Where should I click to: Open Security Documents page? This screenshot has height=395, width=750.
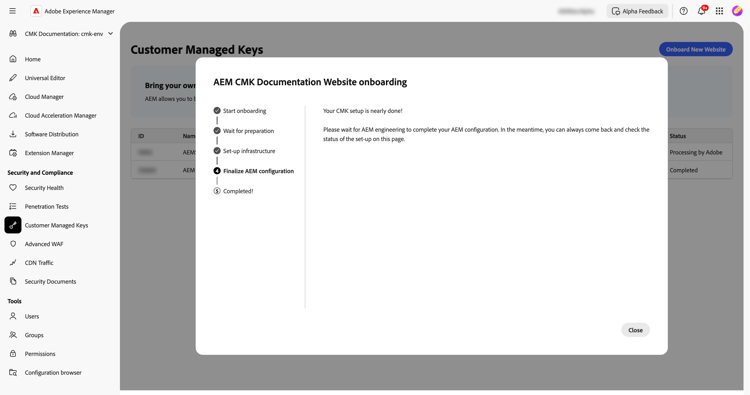pyautogui.click(x=50, y=282)
